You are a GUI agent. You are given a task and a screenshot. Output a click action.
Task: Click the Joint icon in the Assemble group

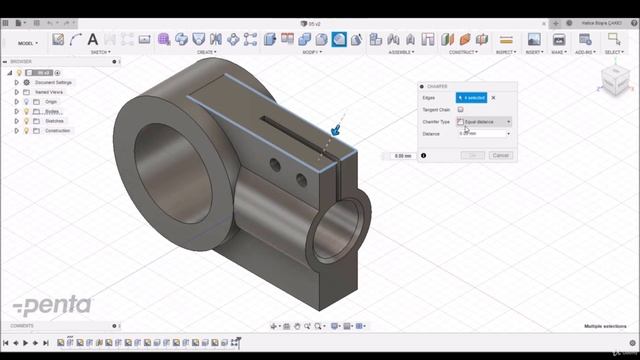(393, 40)
